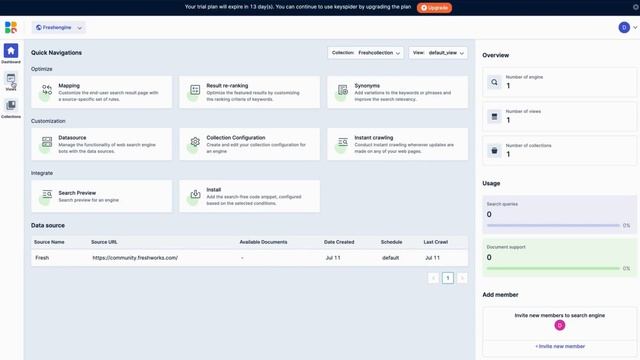Click the Search Preview card icon

click(x=47, y=194)
